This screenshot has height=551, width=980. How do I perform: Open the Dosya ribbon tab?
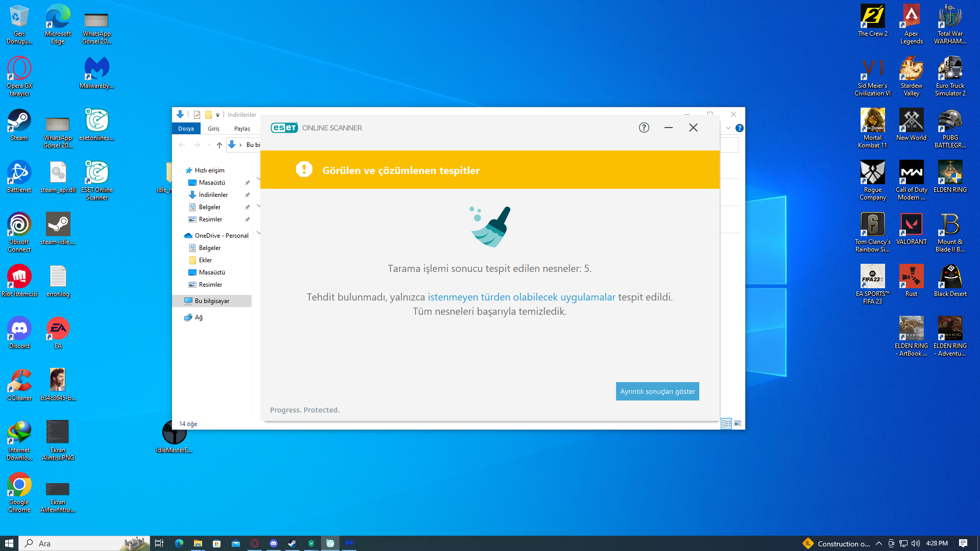[x=186, y=129]
